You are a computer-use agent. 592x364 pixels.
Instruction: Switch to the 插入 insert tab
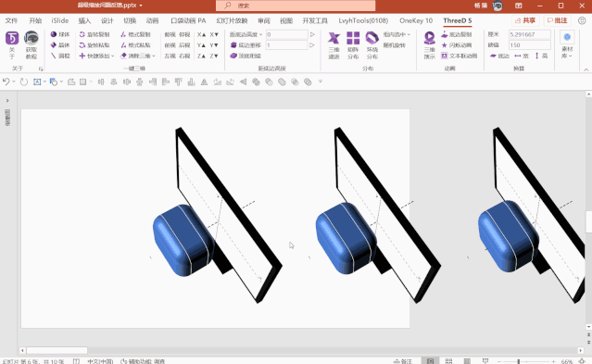[84, 20]
